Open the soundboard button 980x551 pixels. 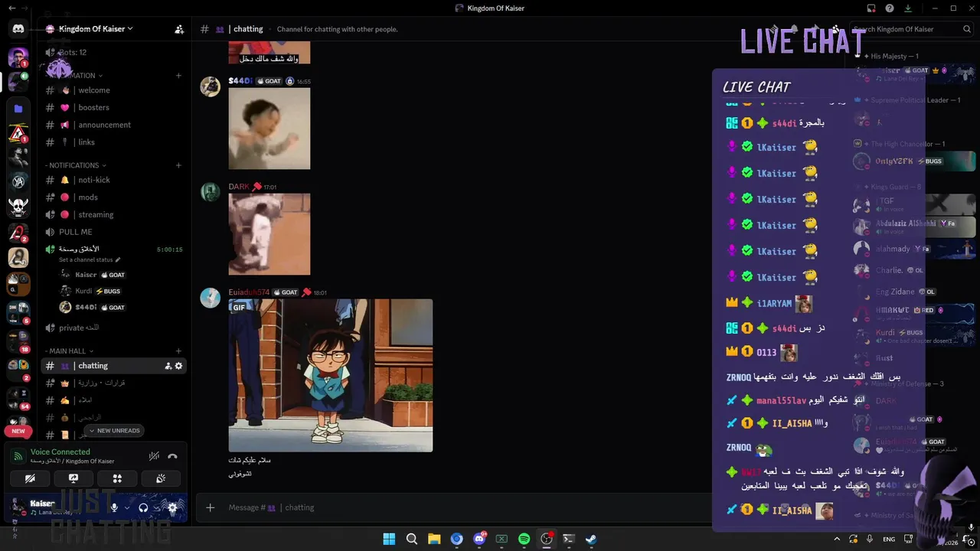(161, 478)
